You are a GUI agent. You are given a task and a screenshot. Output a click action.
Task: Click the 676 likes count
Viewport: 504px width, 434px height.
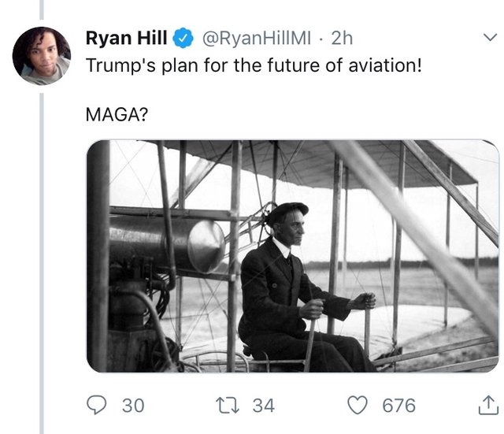398,405
